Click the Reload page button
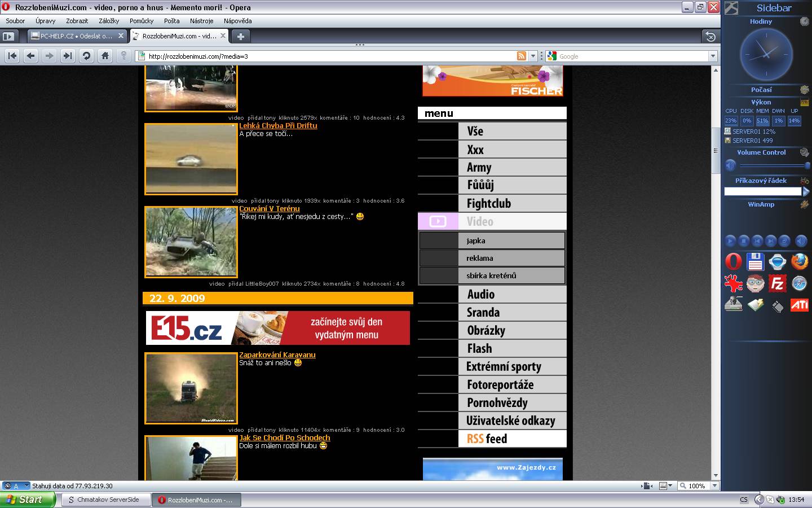812x508 pixels. [x=86, y=56]
